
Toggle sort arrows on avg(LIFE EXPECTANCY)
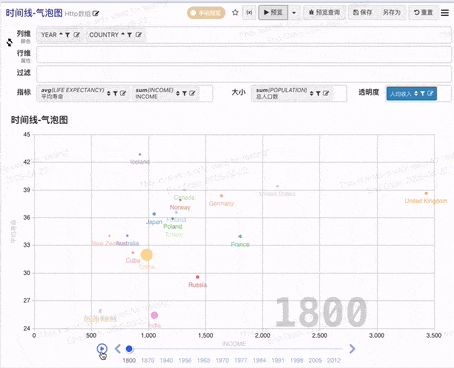(109, 93)
